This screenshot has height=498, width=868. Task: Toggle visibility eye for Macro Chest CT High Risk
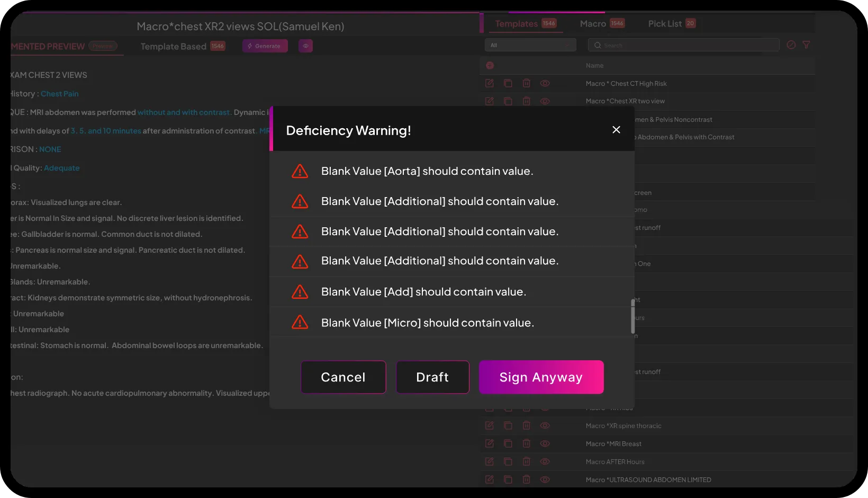(x=545, y=83)
